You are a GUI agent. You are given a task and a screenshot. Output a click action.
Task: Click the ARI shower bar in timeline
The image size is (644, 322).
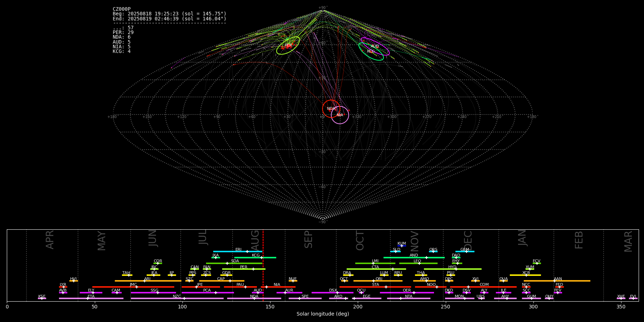click(x=148, y=281)
